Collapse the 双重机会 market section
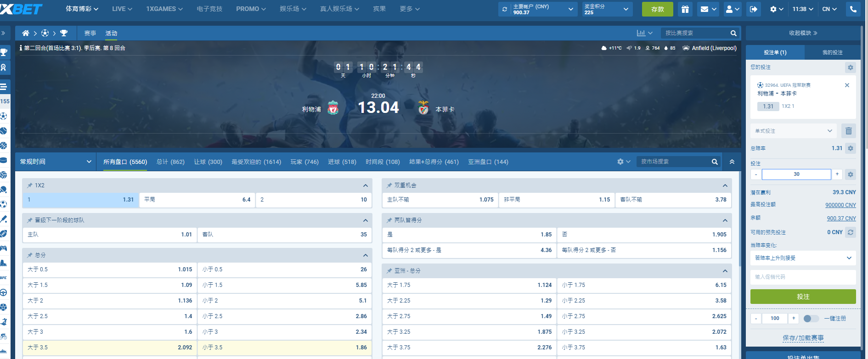 (x=725, y=185)
